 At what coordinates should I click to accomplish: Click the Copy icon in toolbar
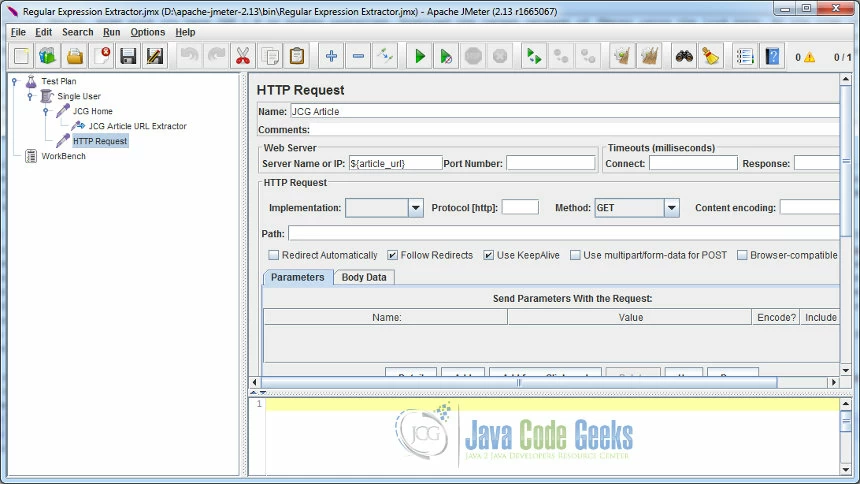[x=270, y=56]
